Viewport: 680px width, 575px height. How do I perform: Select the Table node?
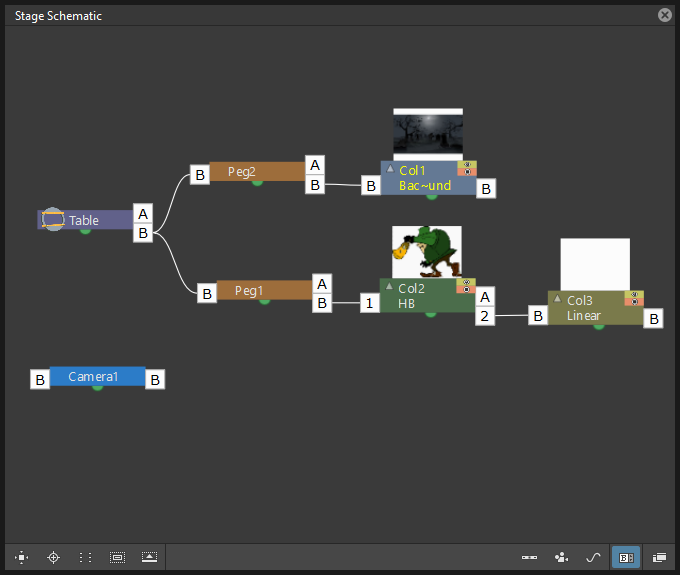tap(85, 220)
